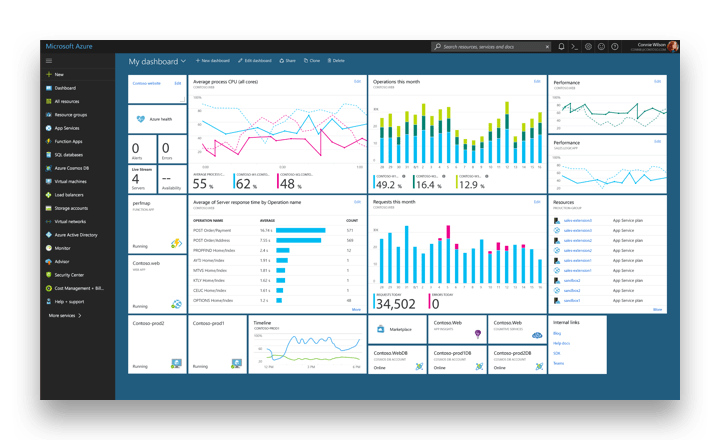Open Help + support icon
This screenshot has width=720, height=440.
tap(49, 301)
